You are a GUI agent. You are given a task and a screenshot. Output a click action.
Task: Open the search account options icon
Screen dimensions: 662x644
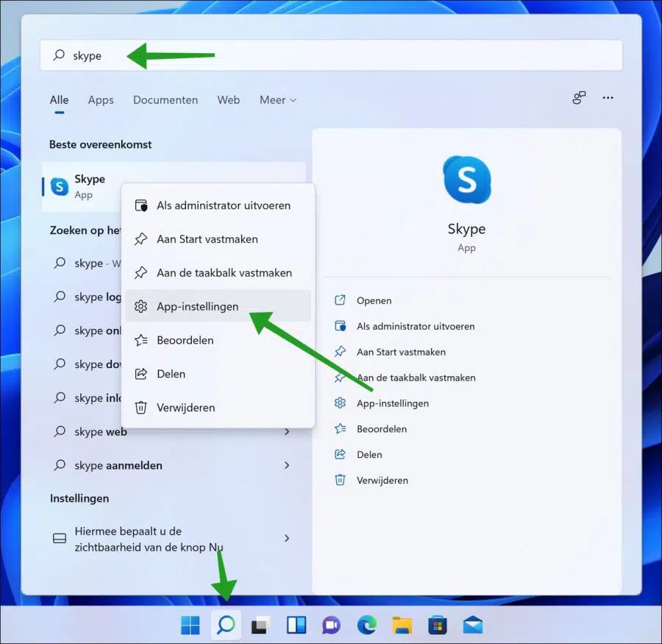579,98
